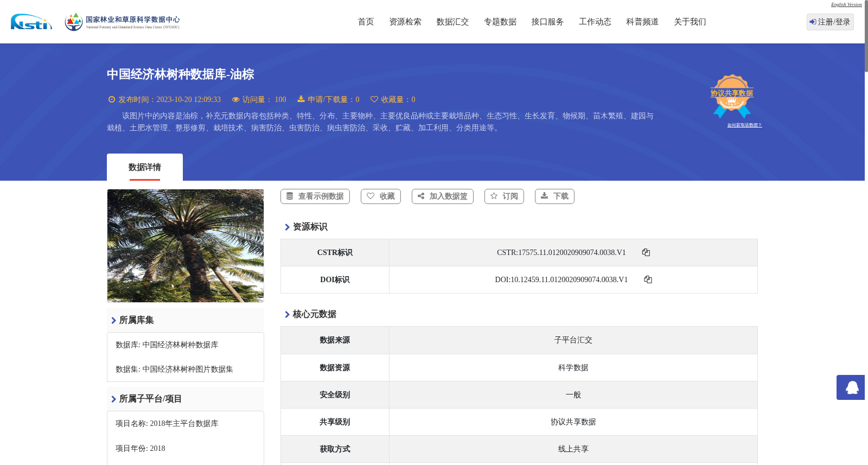The height and width of the screenshot is (465, 868).
Task: Open 数据汇交 in the navigation bar
Action: click(x=452, y=22)
